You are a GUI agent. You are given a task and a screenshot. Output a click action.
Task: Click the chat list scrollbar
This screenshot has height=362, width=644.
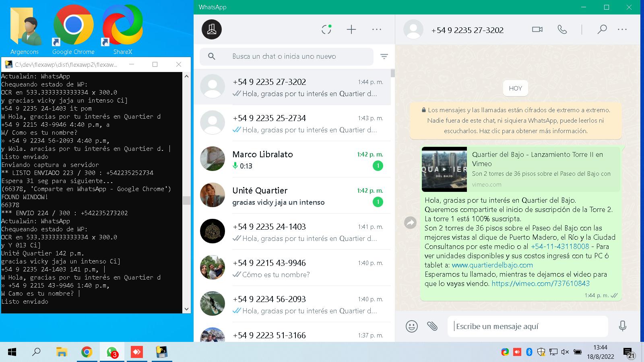(393, 73)
